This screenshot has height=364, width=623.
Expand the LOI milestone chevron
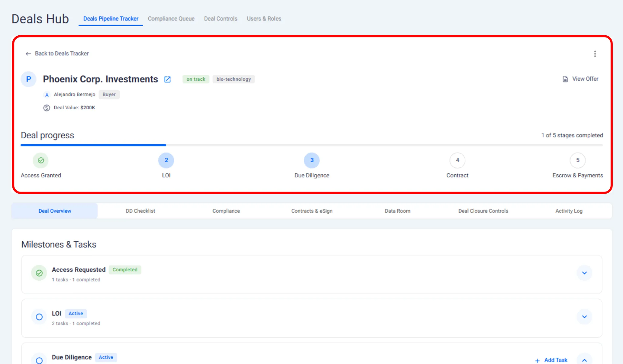(584, 317)
